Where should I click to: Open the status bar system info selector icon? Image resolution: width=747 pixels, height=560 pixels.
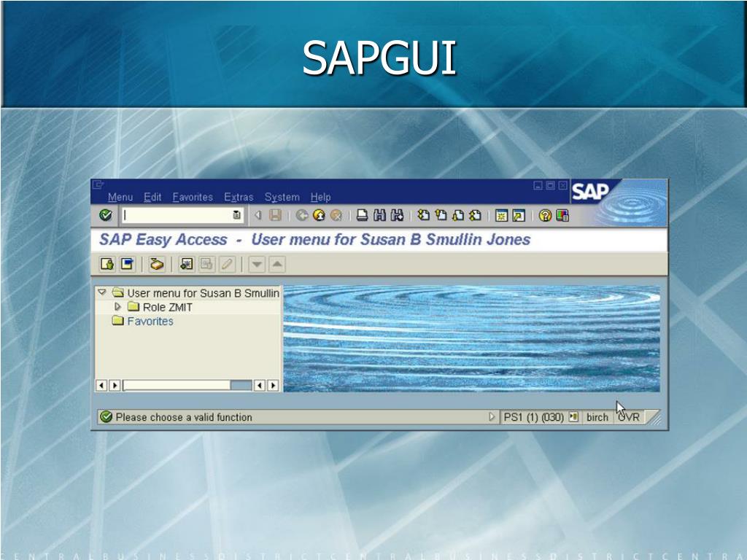click(x=573, y=416)
